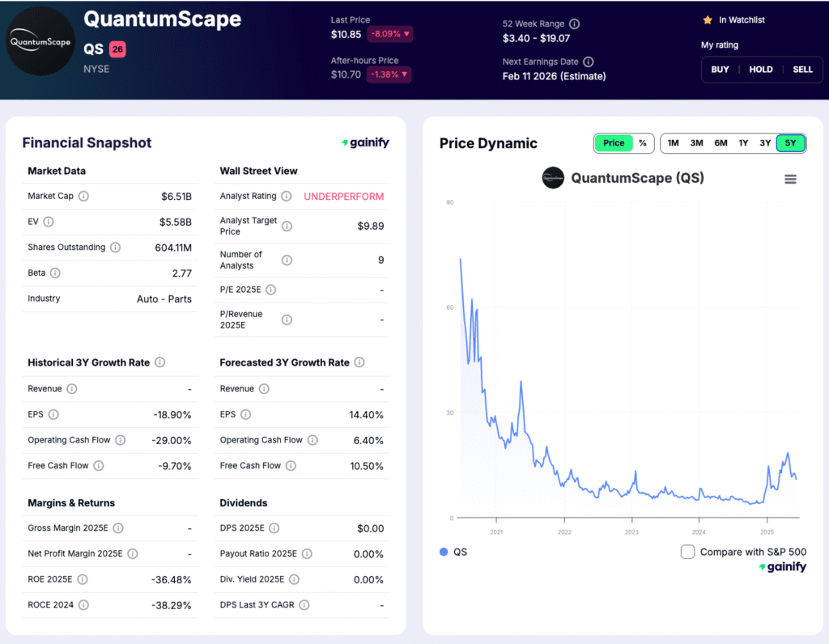Switch to the 1M timeframe tab
Image resolution: width=829 pixels, height=644 pixels.
pyautogui.click(x=673, y=143)
